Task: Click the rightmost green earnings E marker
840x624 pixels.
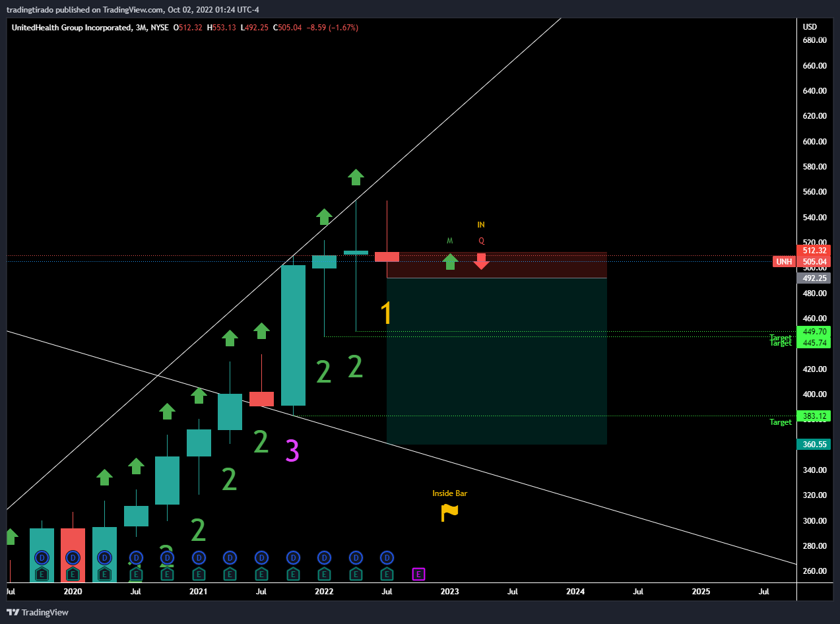Action: click(387, 574)
